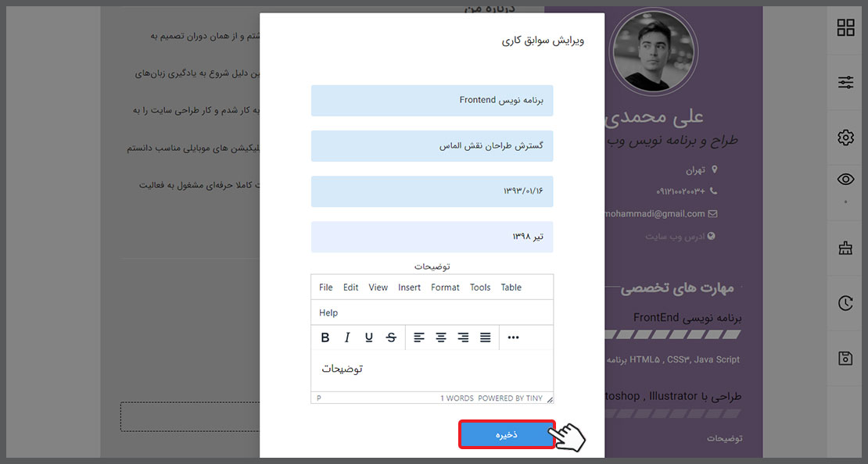Center align the description text
The image size is (868, 464).
441,337
